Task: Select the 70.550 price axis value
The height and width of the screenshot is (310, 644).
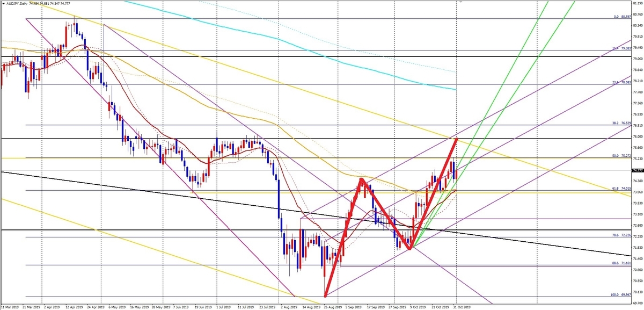Action: [x=638, y=281]
